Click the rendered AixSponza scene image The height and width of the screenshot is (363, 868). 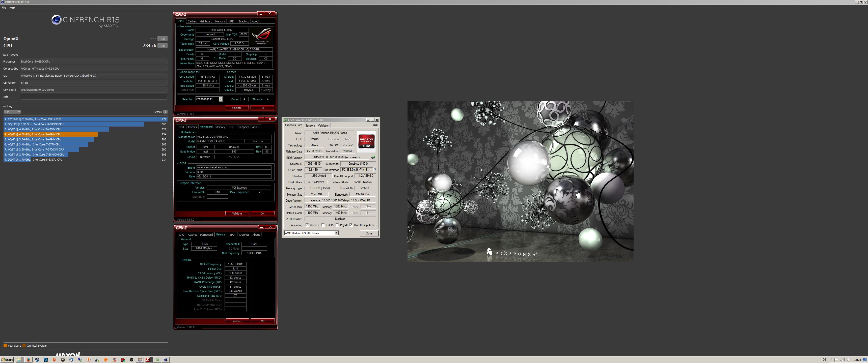520,181
